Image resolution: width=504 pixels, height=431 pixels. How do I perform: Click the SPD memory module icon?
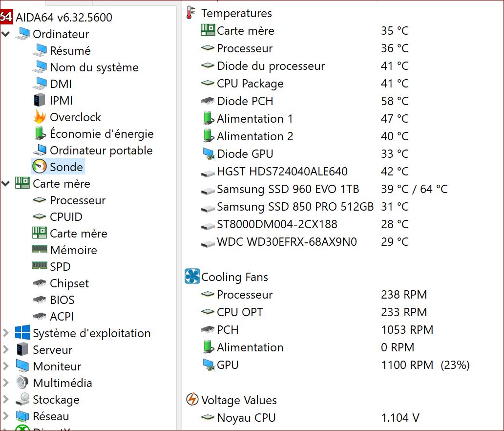[x=40, y=266]
